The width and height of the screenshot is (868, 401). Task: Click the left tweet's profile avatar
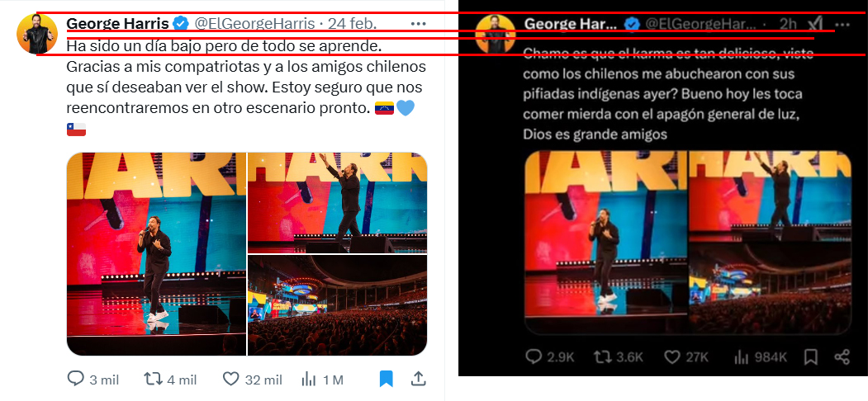(38, 34)
